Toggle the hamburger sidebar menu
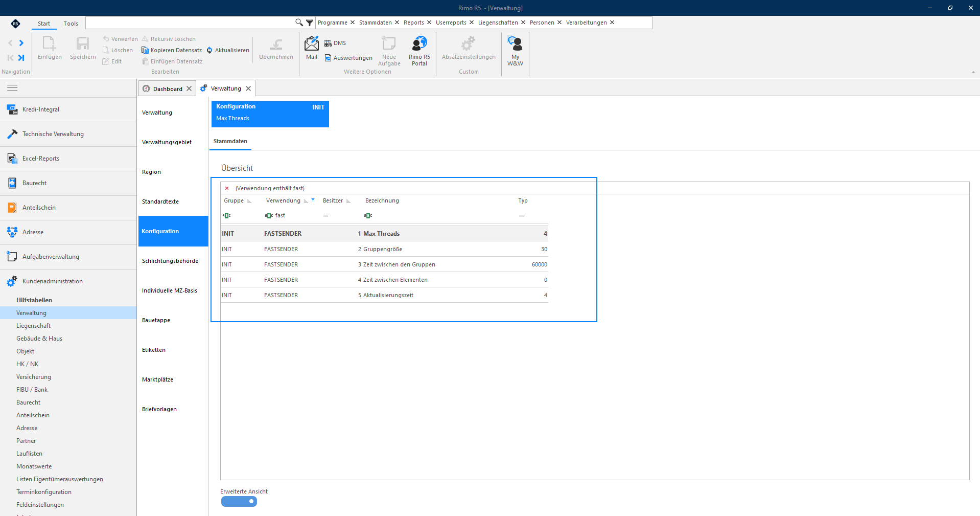This screenshot has width=980, height=516. point(12,88)
